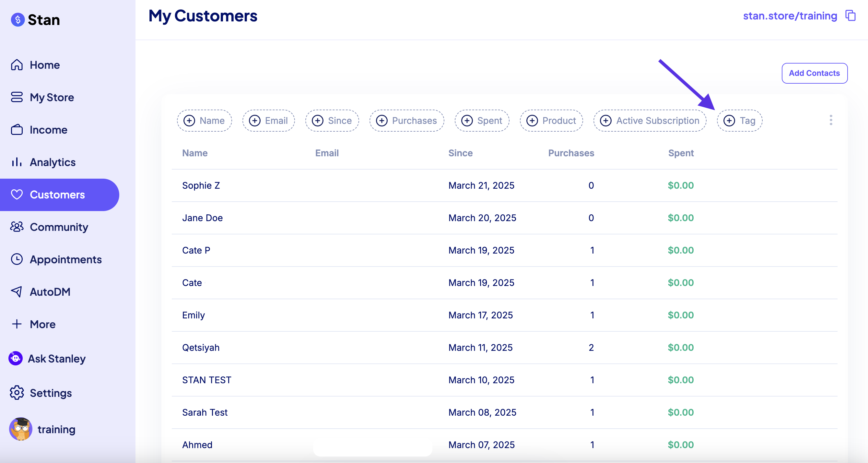Viewport: 868px width, 463px height.
Task: Click the Community people icon
Action: point(17,227)
